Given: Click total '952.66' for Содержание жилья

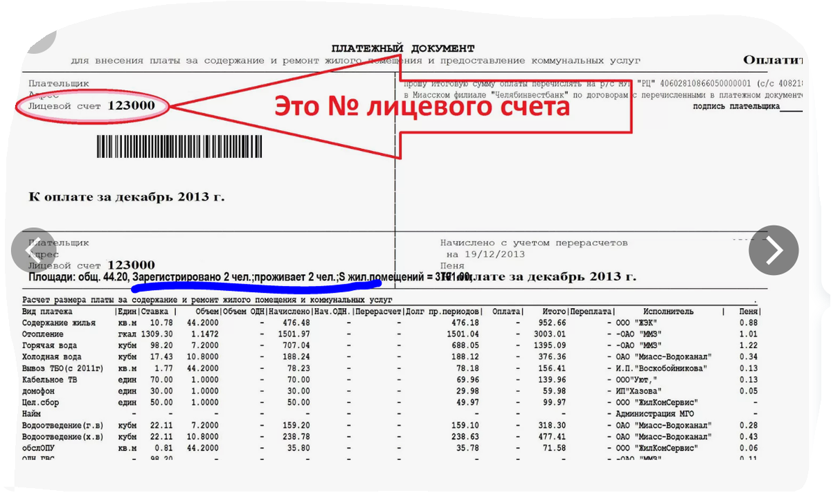Looking at the screenshot, I should [553, 323].
